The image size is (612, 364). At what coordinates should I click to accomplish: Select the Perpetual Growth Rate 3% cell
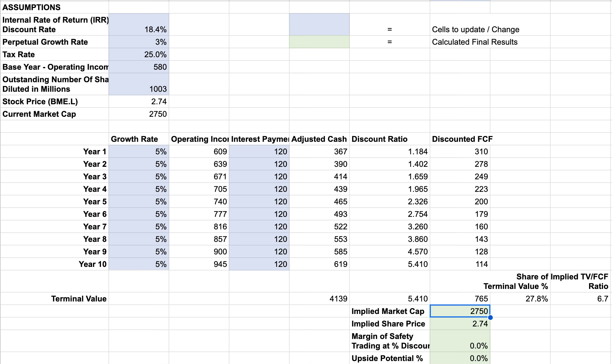[139, 42]
